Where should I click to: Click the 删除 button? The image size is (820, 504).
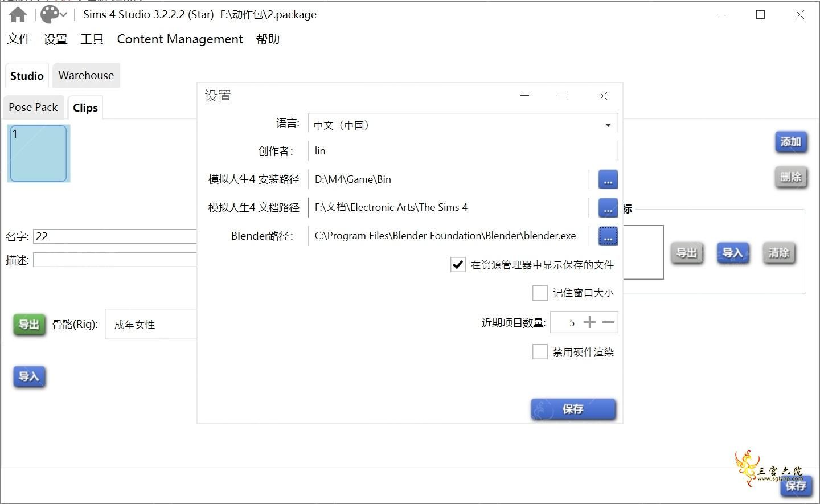791,177
